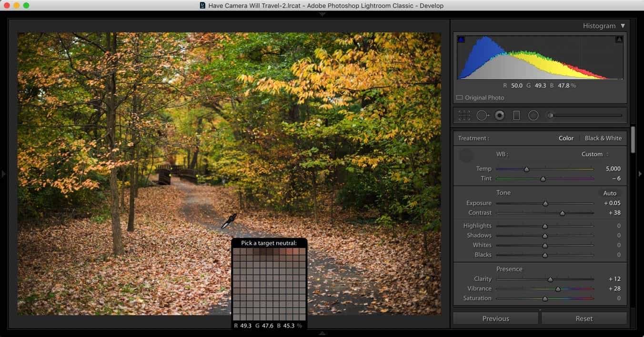
Task: Click the WB label
Action: (x=502, y=154)
